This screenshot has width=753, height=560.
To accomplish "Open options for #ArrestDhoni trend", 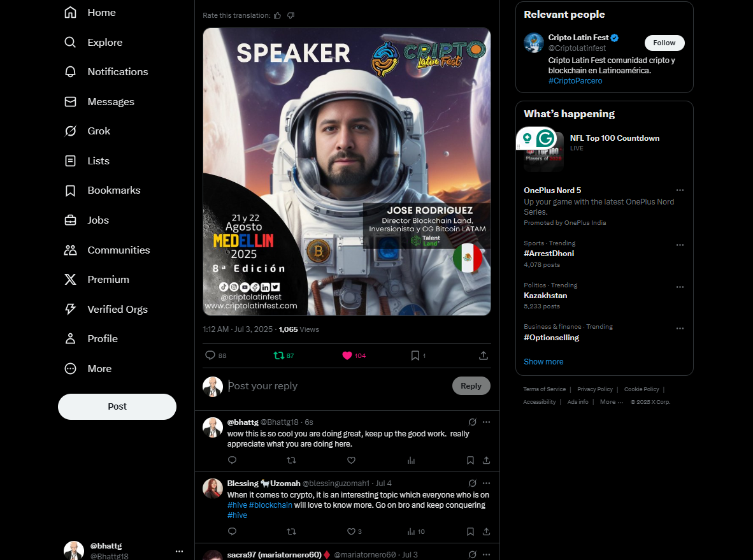I will pos(680,245).
